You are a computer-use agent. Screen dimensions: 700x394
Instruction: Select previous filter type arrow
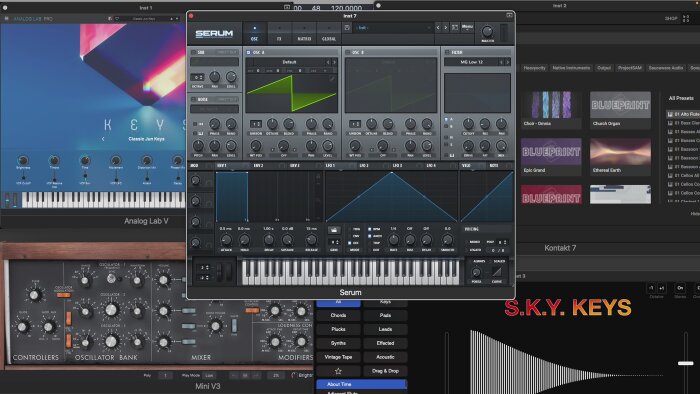click(501, 62)
